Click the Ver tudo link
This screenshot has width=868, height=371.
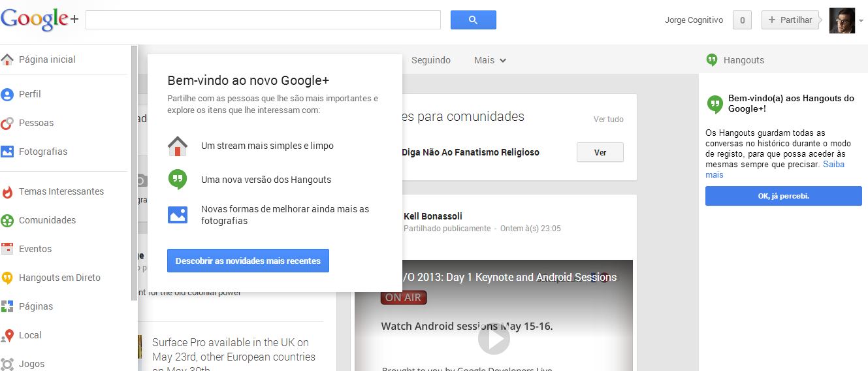(x=608, y=120)
